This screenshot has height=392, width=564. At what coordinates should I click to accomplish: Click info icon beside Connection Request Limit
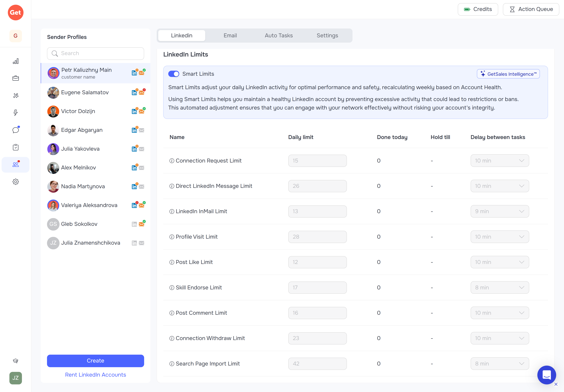172,161
